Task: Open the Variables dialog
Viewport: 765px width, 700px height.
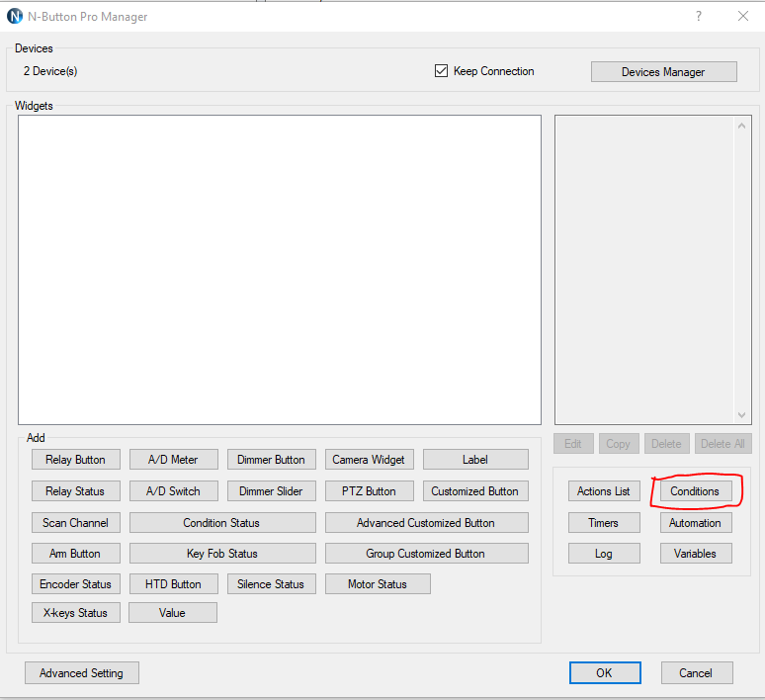Action: (696, 553)
